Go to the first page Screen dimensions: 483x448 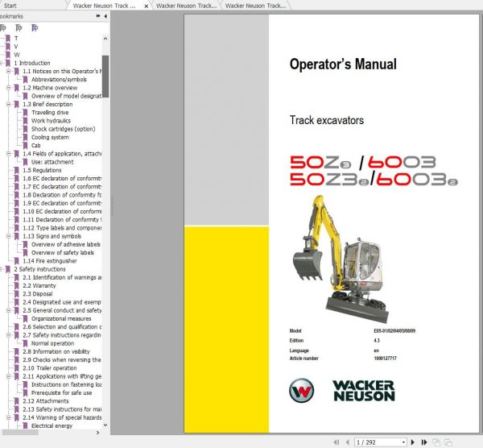tap(336, 442)
